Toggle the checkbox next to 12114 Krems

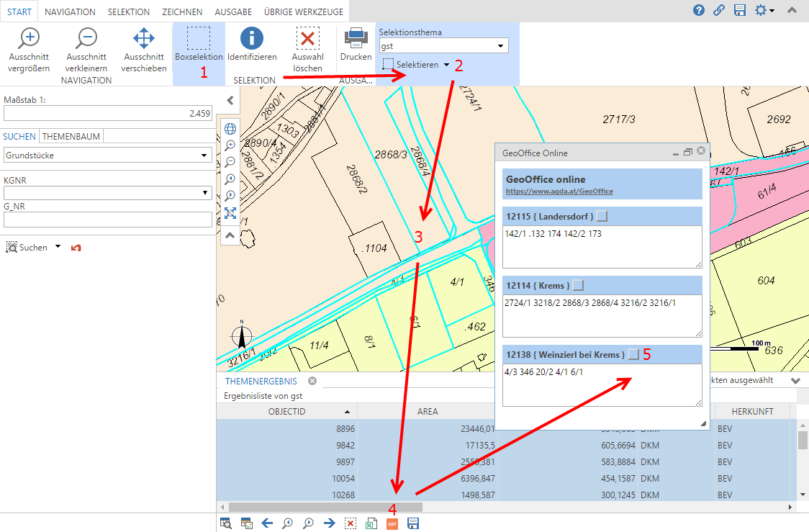578,285
